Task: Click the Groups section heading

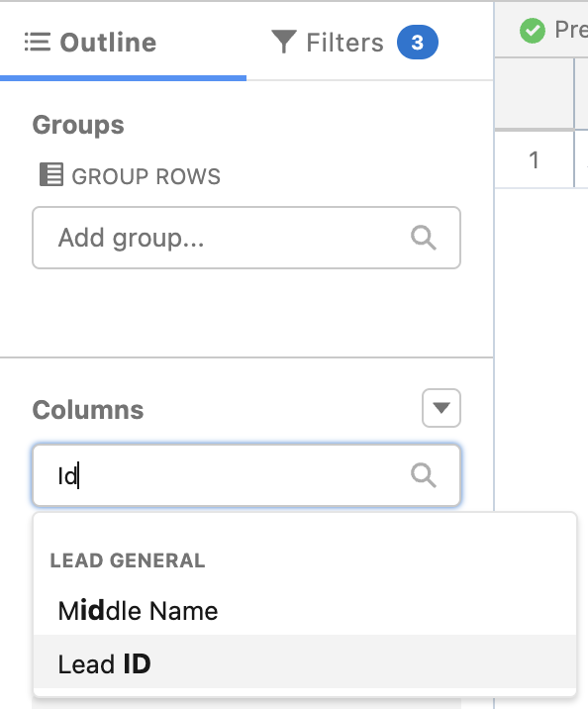Action: pos(78,125)
